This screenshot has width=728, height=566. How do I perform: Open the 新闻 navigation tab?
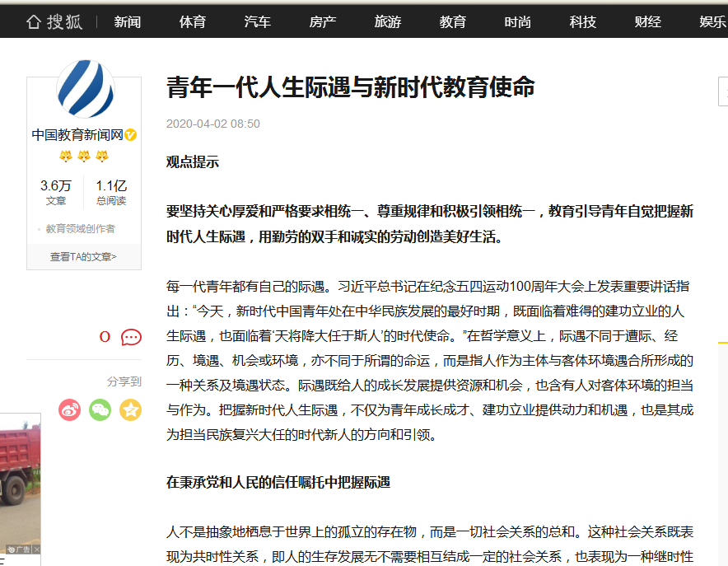pyautogui.click(x=128, y=21)
